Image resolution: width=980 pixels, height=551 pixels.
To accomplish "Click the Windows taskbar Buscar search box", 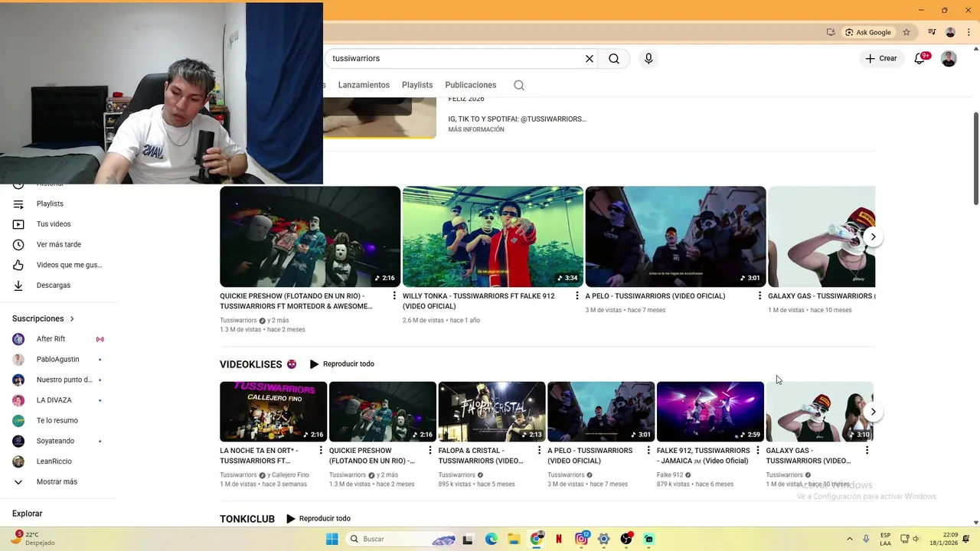I will (400, 539).
